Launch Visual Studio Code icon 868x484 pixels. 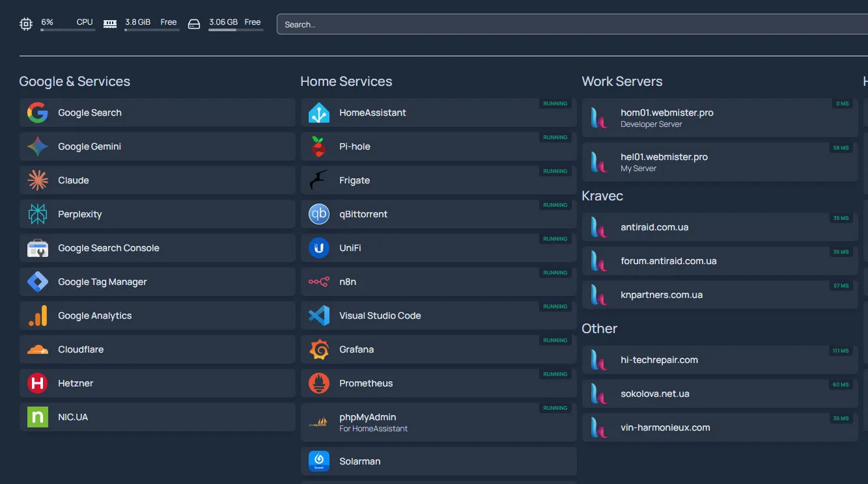319,316
